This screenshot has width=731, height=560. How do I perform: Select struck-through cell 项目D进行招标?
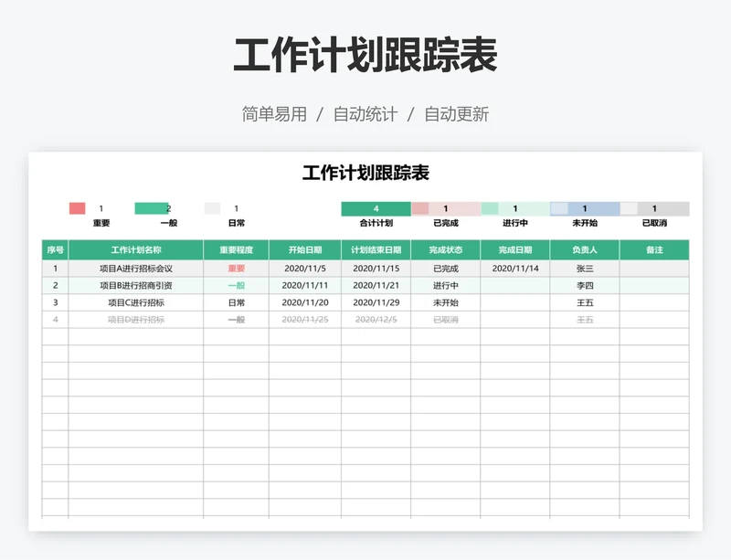click(x=135, y=320)
